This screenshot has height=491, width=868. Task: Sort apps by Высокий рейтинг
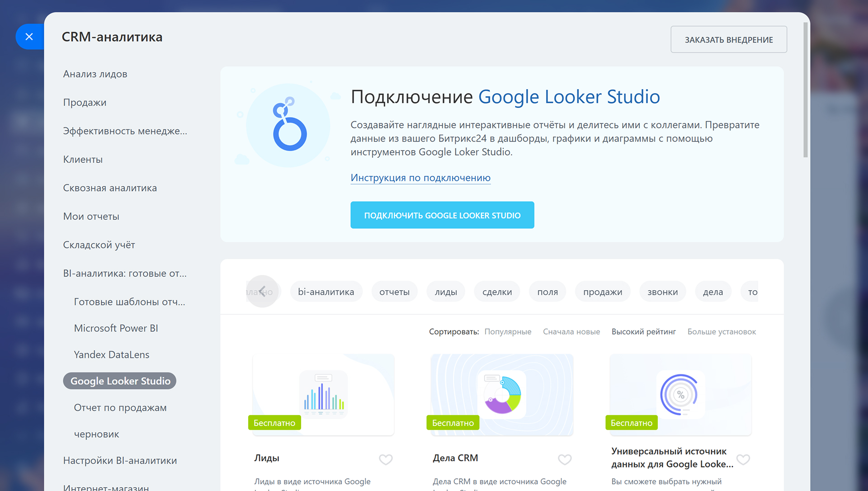point(644,332)
